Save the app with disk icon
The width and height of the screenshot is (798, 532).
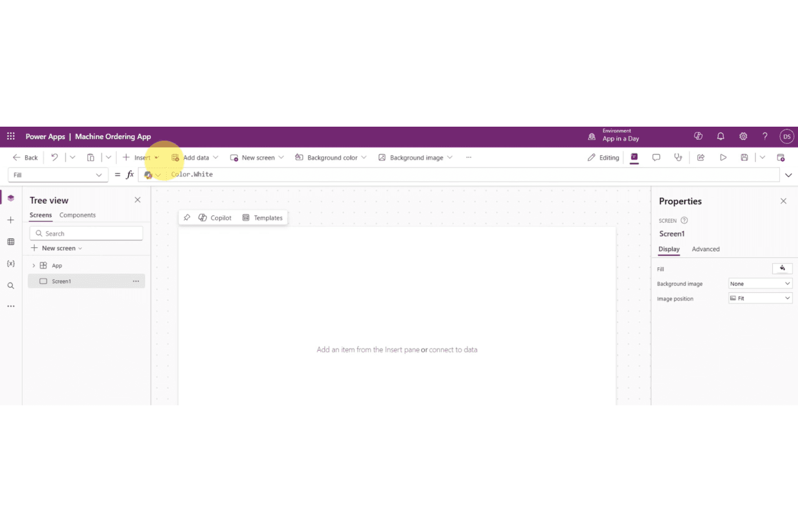point(744,157)
